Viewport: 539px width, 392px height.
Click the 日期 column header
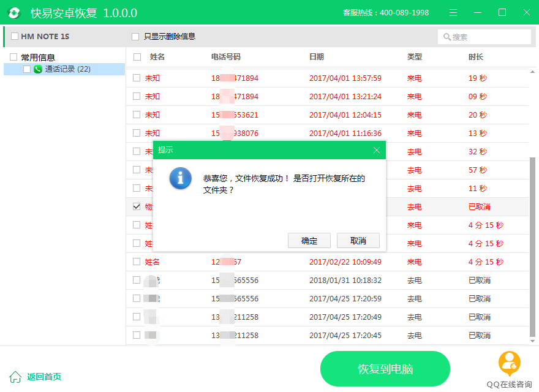(317, 57)
